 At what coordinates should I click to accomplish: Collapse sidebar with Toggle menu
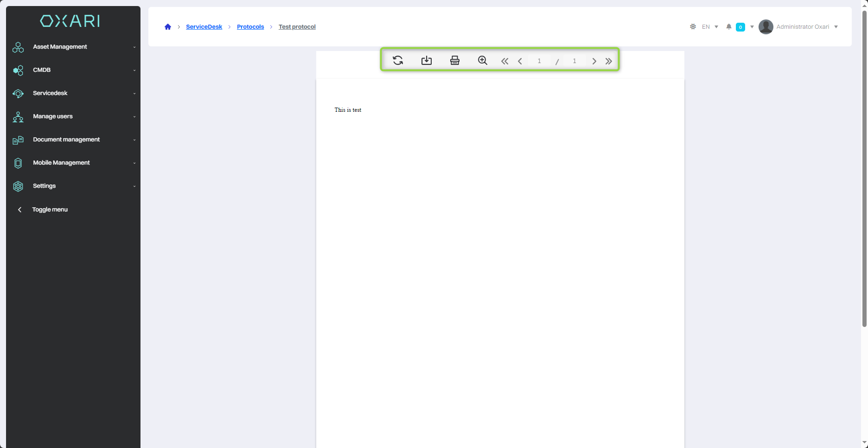[50, 210]
